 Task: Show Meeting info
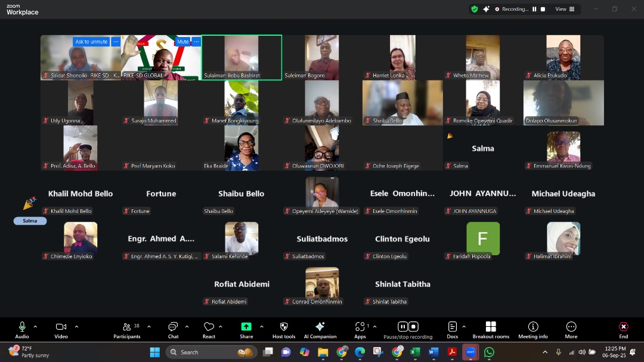click(x=533, y=330)
